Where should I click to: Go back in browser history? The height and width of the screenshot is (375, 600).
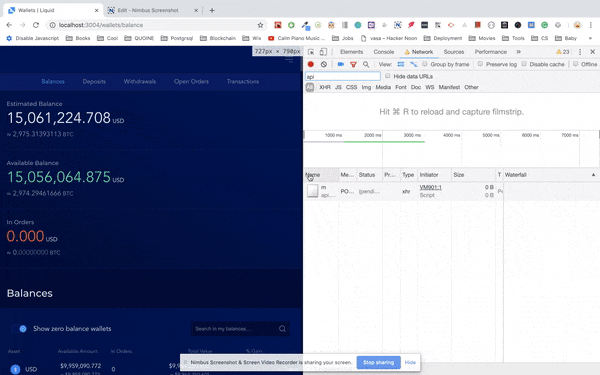pyautogui.click(x=9, y=25)
